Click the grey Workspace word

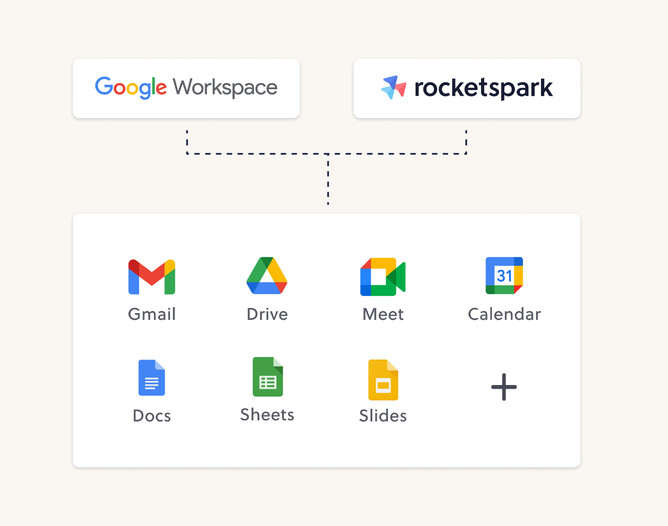pos(225,88)
